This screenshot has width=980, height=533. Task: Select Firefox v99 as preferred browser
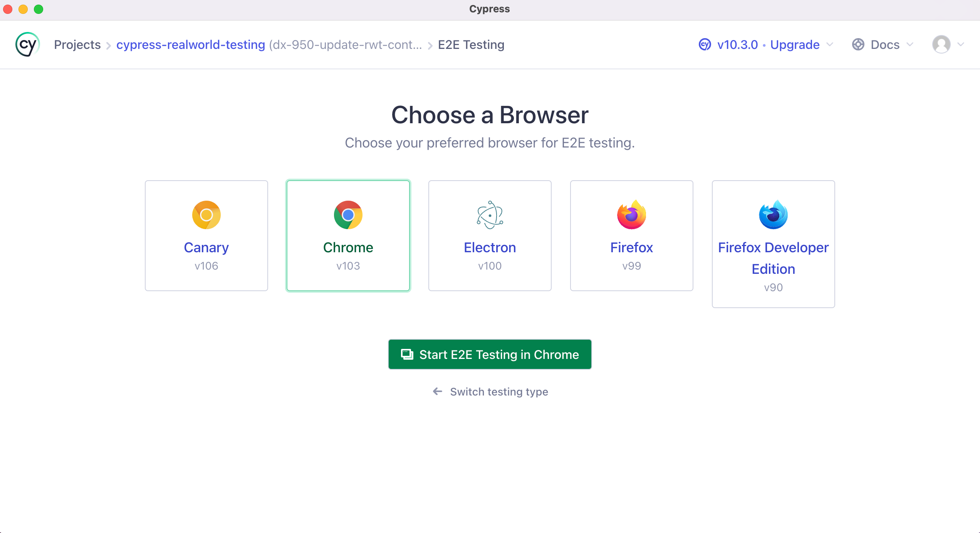(631, 235)
